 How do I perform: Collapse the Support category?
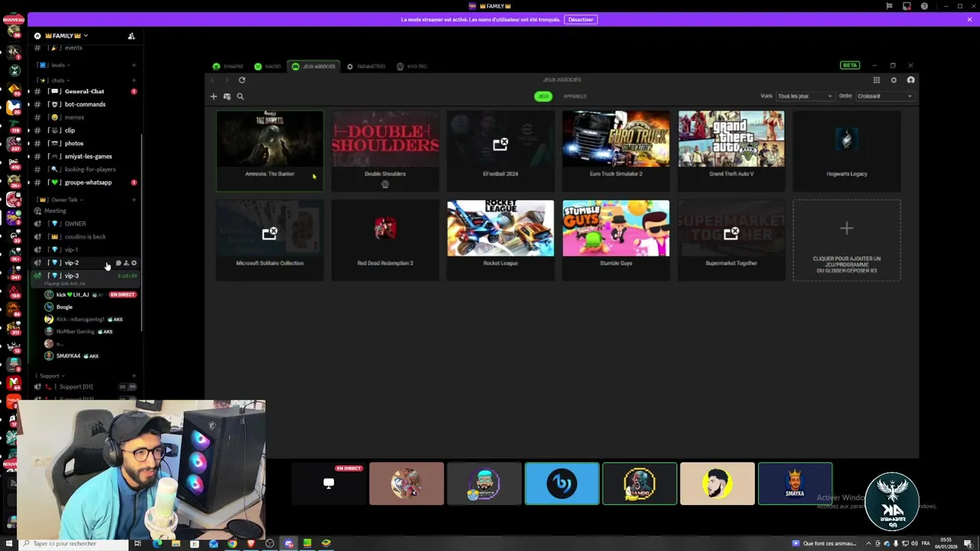tap(50, 376)
